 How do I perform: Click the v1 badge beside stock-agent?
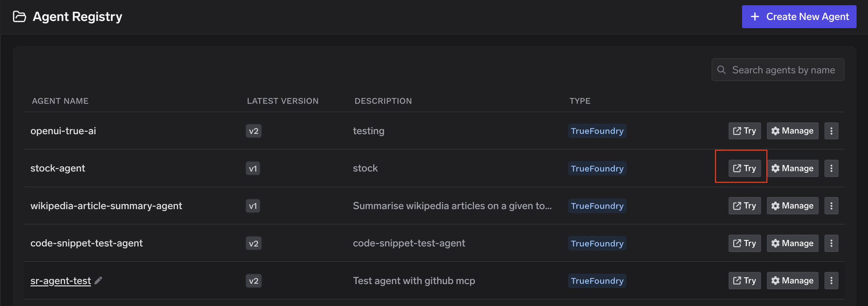(x=253, y=168)
